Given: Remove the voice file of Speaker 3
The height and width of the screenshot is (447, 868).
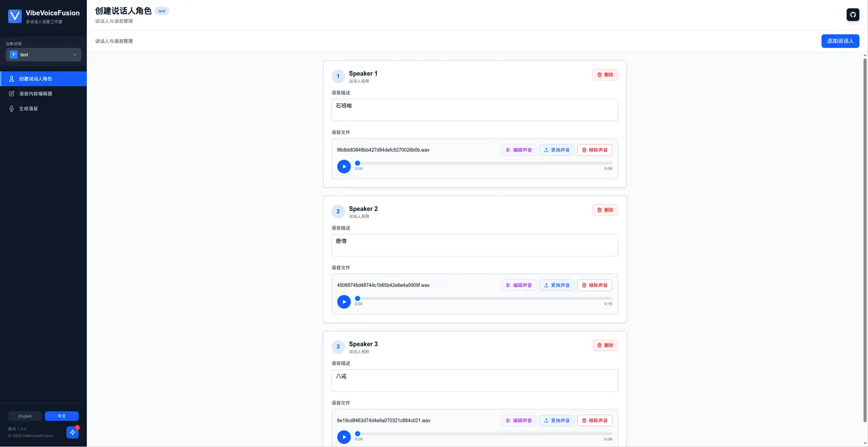Looking at the screenshot, I should [595, 420].
